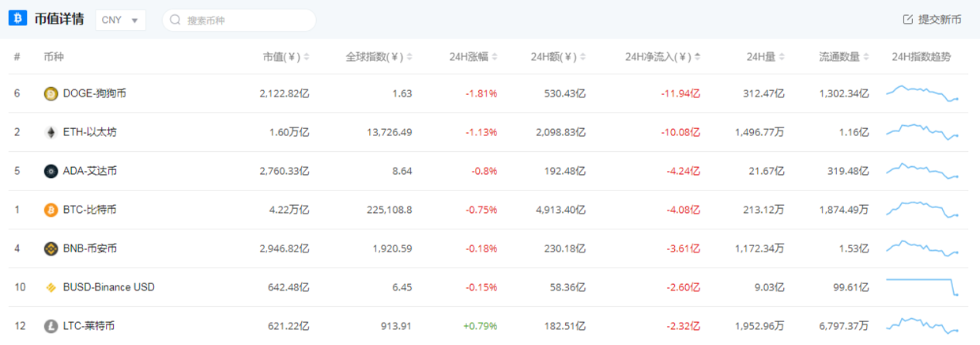Click BNB change value -0.18%
980x345 pixels.
481,248
